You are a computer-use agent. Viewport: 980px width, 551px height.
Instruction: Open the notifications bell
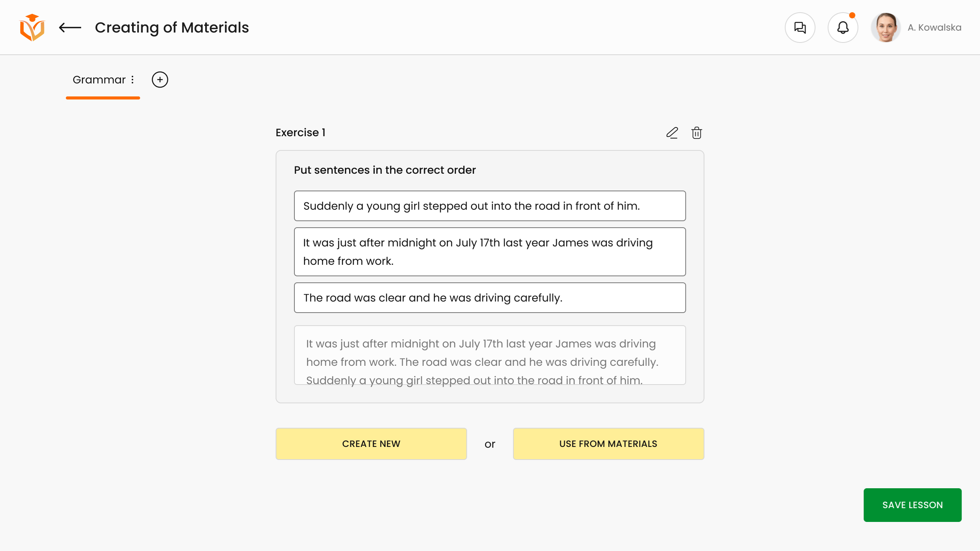843,28
